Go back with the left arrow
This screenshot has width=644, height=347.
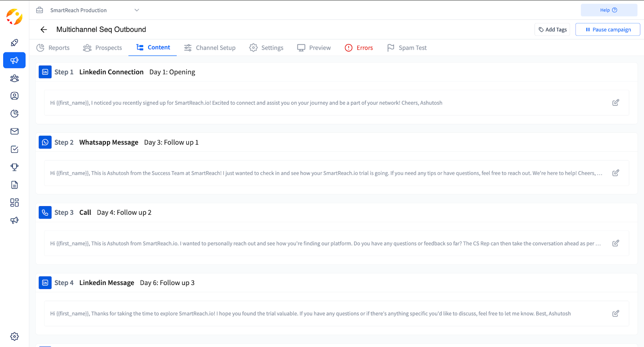pyautogui.click(x=44, y=29)
